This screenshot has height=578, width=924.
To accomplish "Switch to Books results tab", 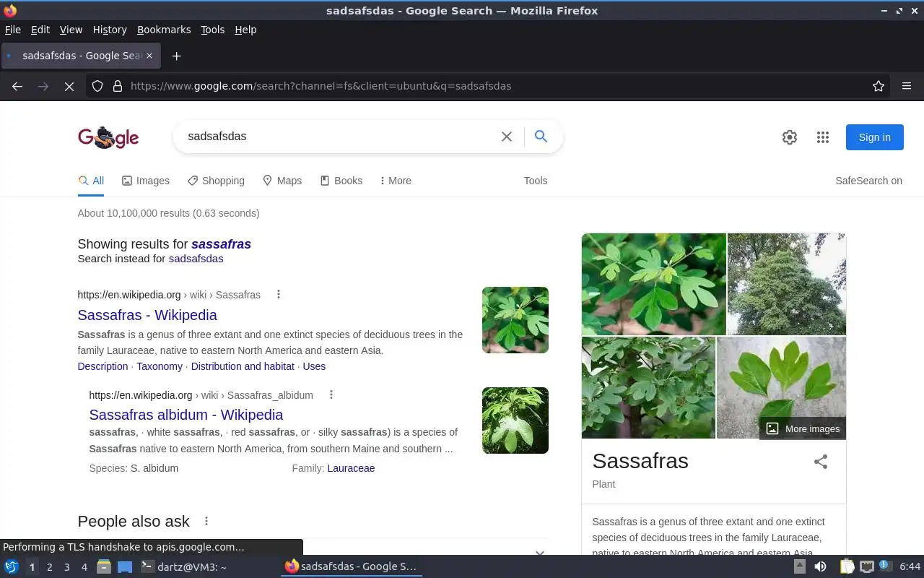I will 341,181.
